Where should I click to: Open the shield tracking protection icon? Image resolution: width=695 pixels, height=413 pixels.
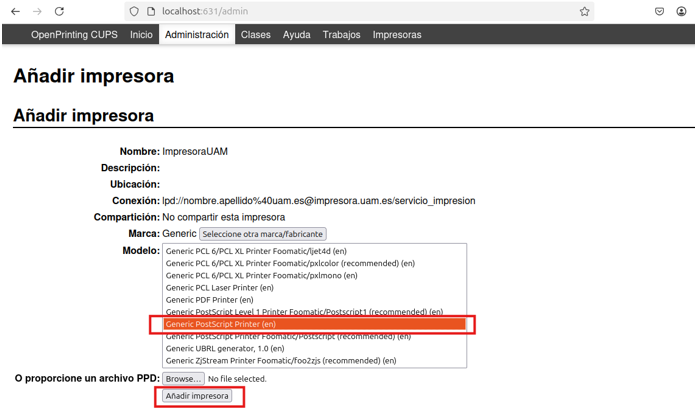(134, 12)
